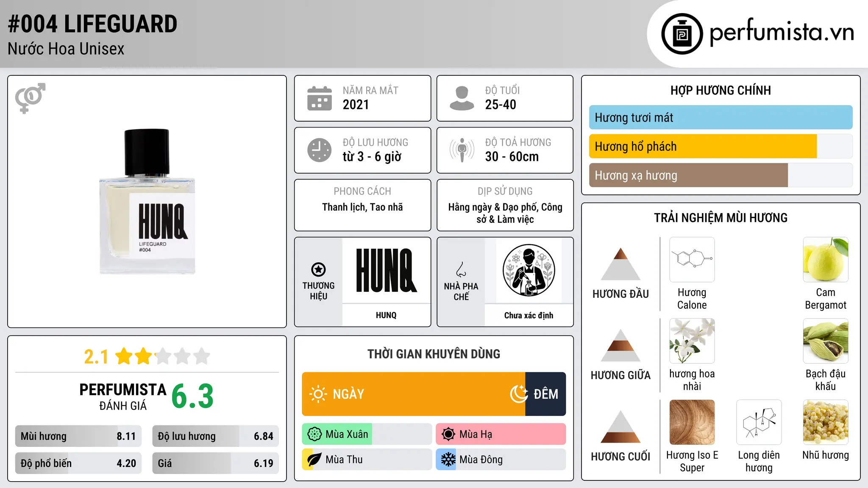This screenshot has height=488, width=868.
Task: Select the Nhũ hương resin image
Action: [x=826, y=422]
